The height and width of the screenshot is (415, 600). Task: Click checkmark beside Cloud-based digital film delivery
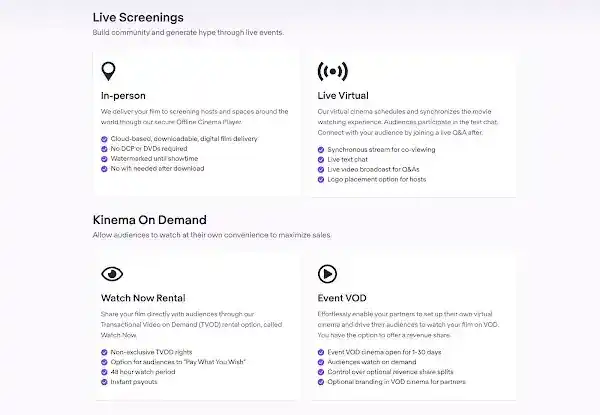click(104, 139)
